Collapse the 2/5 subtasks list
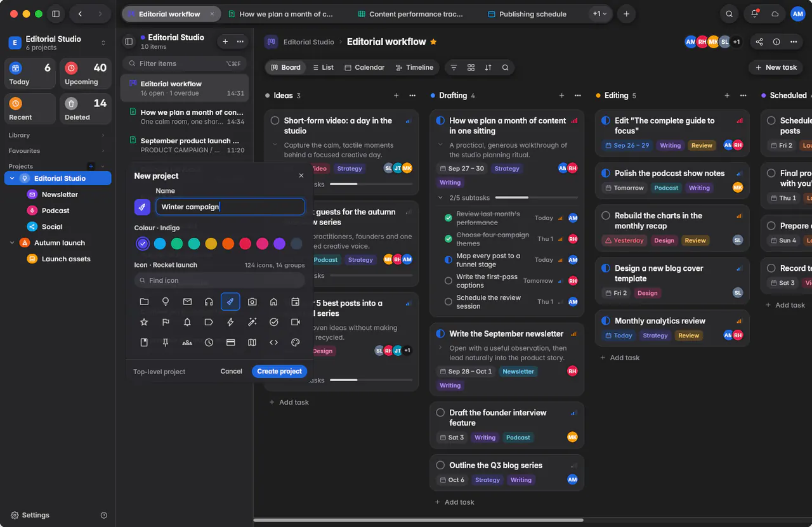812x527 pixels. (x=441, y=198)
